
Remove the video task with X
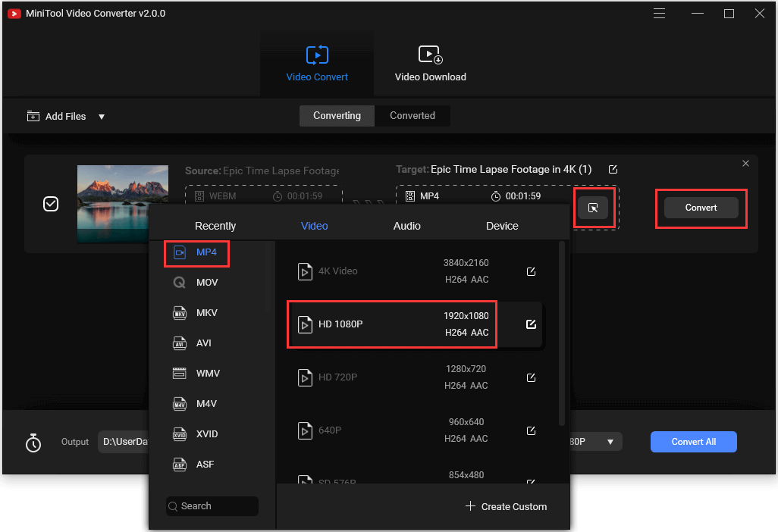pos(745,164)
